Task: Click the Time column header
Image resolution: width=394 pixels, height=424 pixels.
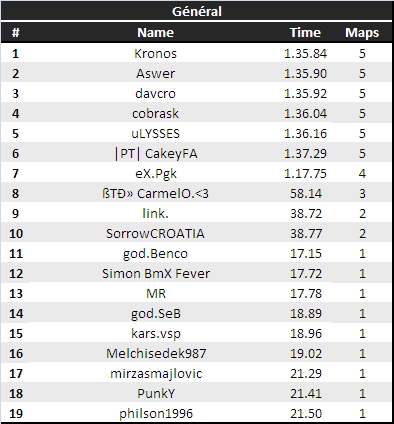Action: pos(305,32)
